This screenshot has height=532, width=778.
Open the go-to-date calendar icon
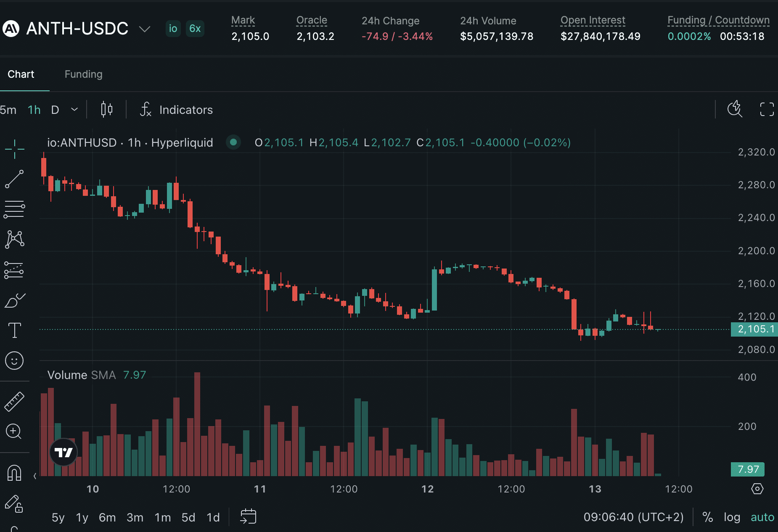click(248, 516)
